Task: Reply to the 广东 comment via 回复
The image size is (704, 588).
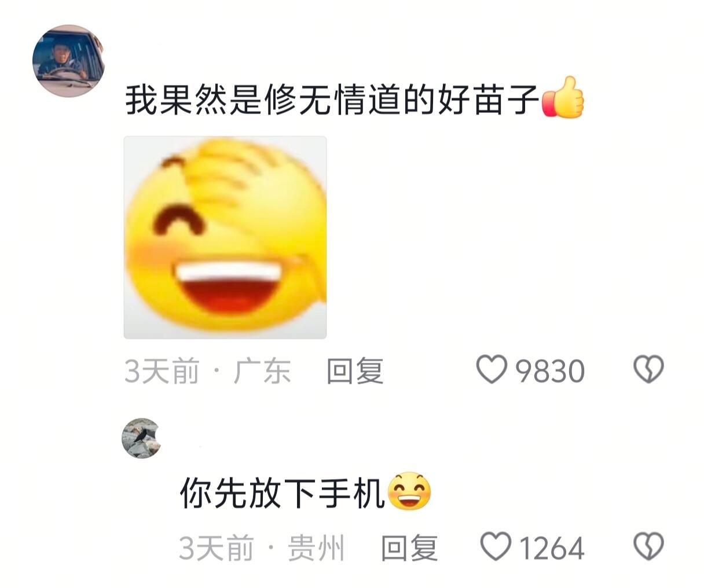Action: point(355,371)
